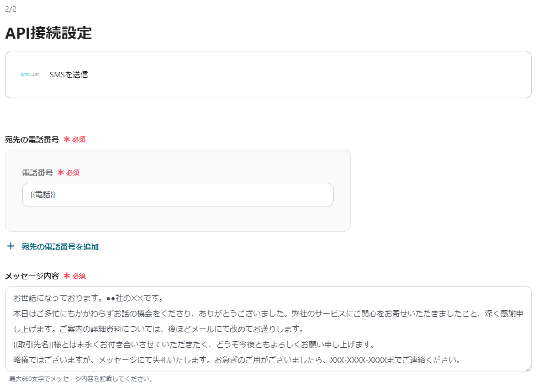Click the grey recipient phone number group box

point(177,221)
